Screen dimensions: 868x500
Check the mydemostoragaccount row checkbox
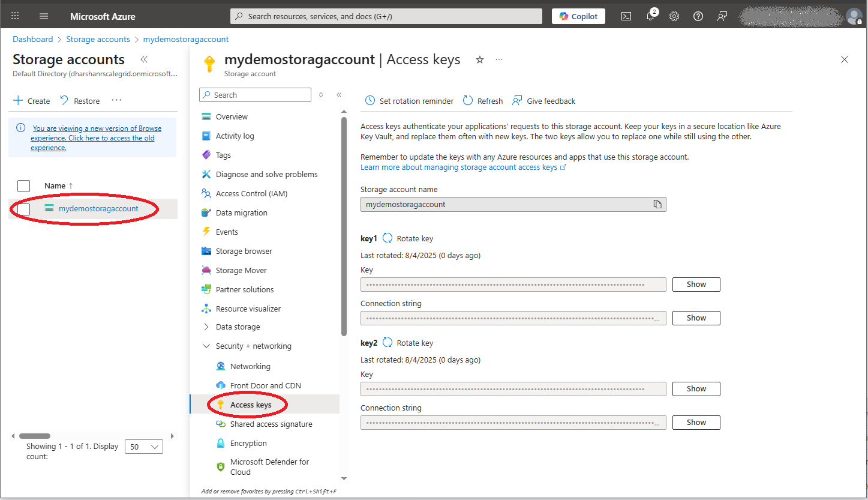23,209
